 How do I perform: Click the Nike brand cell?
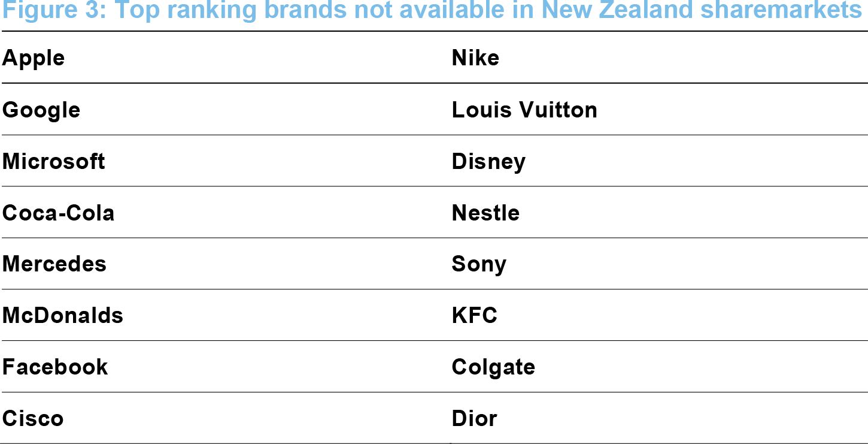[475, 58]
